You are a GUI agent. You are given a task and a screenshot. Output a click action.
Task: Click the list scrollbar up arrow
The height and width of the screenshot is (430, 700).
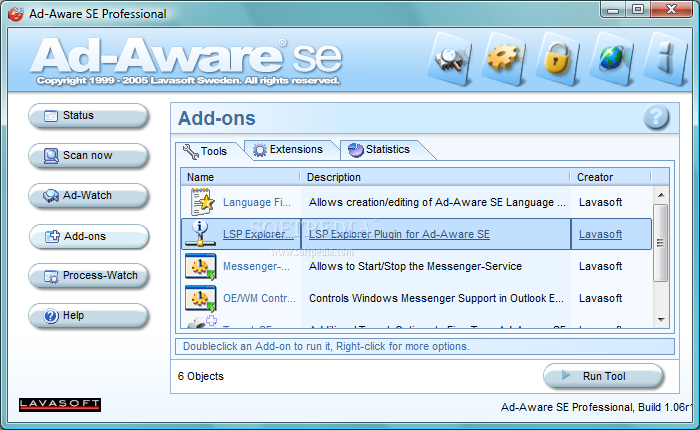pos(661,195)
